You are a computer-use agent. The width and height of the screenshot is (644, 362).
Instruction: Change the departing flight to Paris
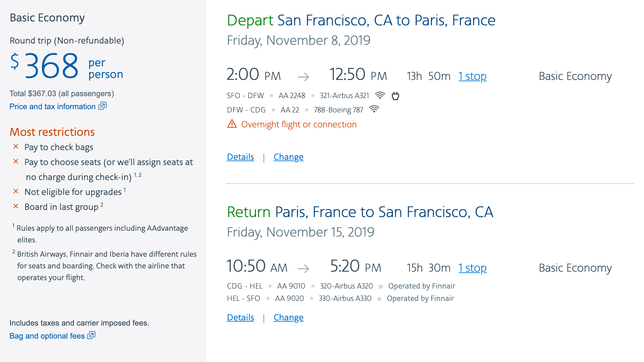click(288, 157)
